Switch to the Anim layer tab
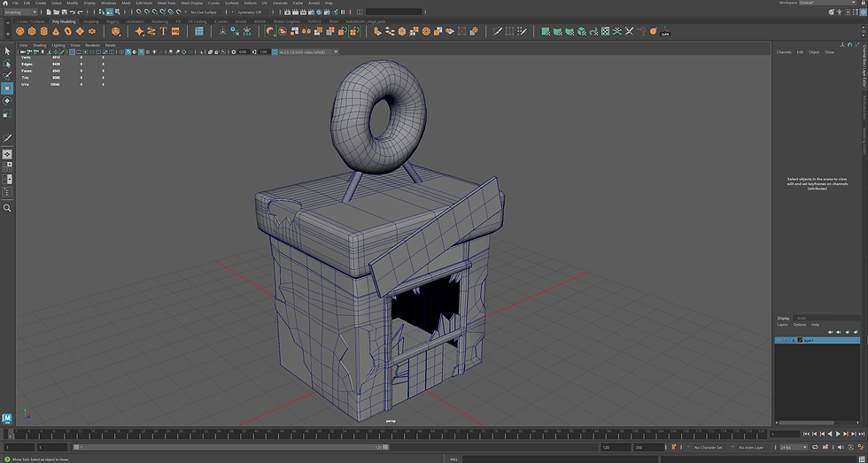 [x=802, y=318]
